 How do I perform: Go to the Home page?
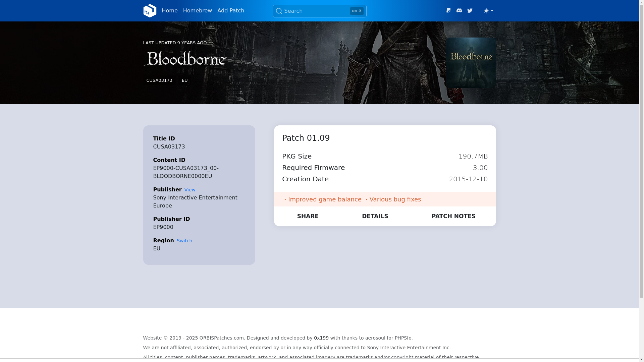(170, 11)
